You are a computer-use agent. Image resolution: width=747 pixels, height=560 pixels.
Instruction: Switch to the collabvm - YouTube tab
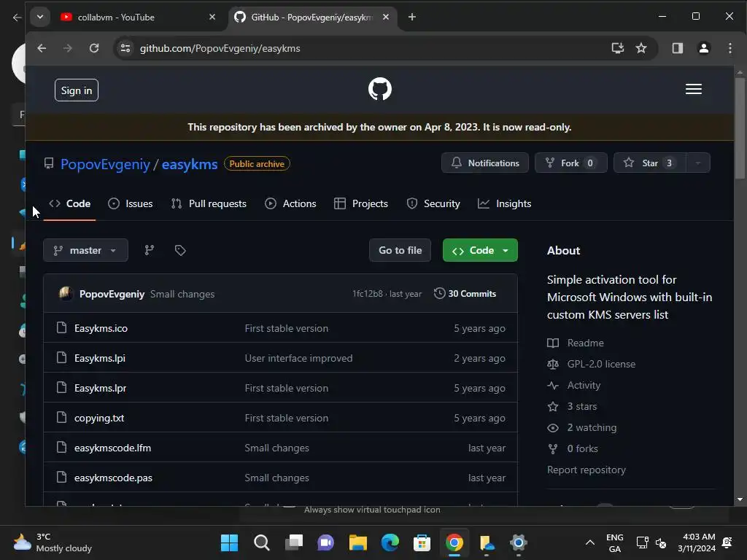pos(138,17)
